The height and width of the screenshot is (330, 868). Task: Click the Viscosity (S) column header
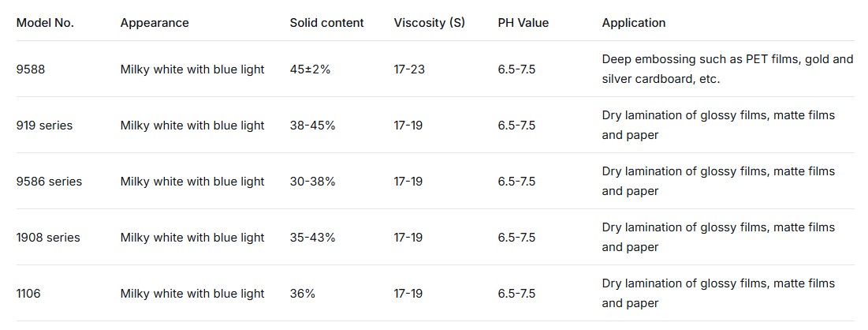pos(429,23)
